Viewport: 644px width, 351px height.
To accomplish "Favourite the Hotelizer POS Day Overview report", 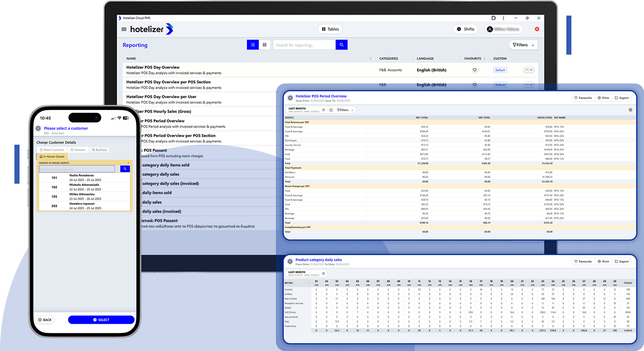I will [x=475, y=70].
